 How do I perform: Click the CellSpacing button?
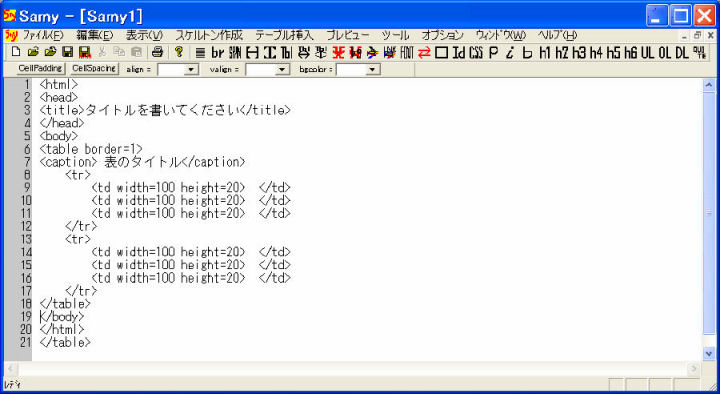94,68
